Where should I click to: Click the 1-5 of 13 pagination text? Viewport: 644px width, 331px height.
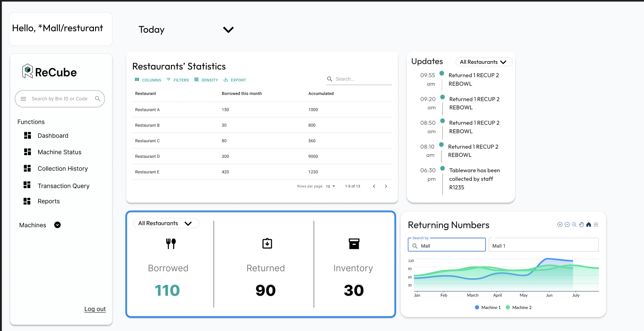(x=353, y=186)
